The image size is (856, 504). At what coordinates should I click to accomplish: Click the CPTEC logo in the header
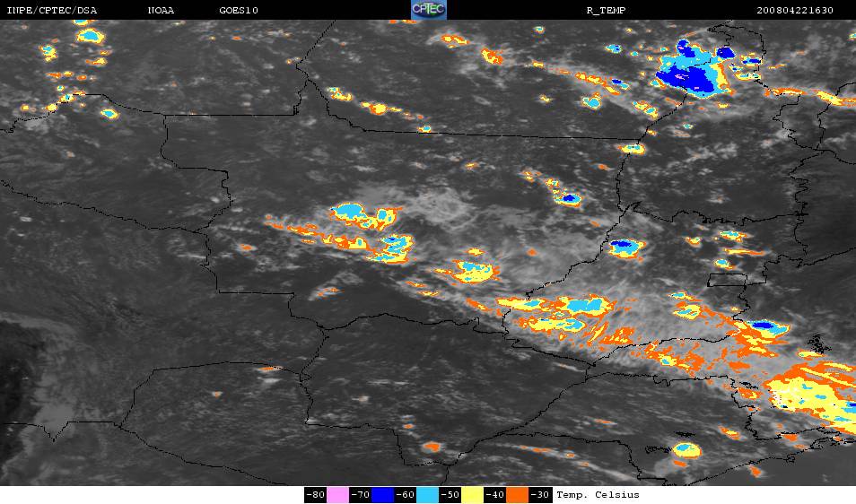click(429, 10)
